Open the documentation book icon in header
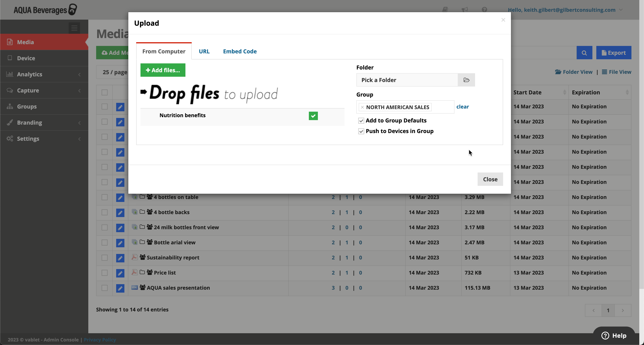Screen dimensions: 644x345 click(445, 9)
